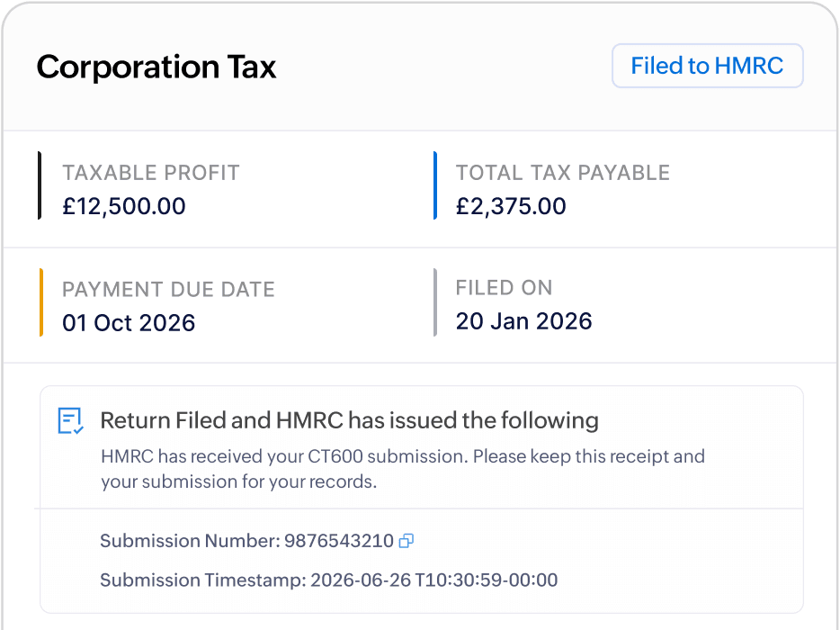Select the CT600 submission receipt message
Viewport: 840px width, 630px height.
coord(402,469)
